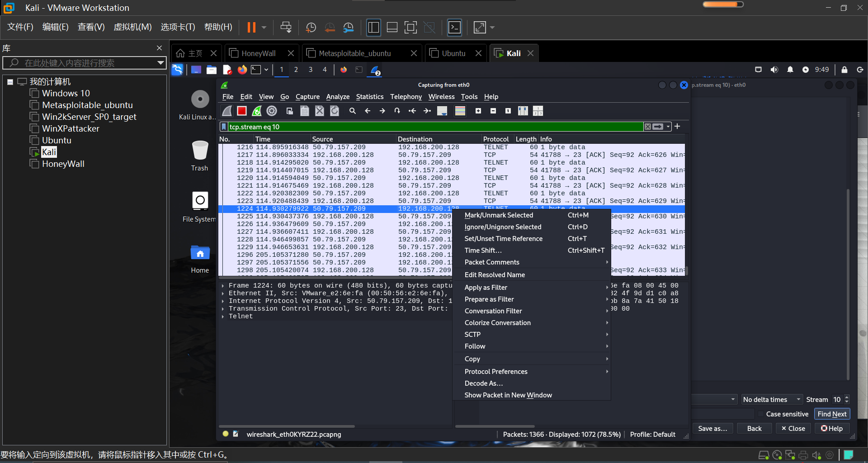Stop the running capture with the red square
Screen dimensions: 868x463
click(242, 111)
